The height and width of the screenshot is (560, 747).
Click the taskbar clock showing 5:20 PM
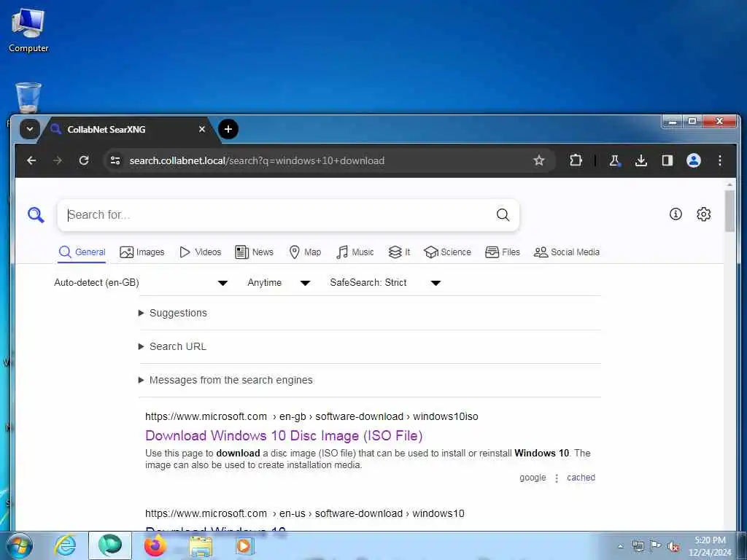[710, 546]
